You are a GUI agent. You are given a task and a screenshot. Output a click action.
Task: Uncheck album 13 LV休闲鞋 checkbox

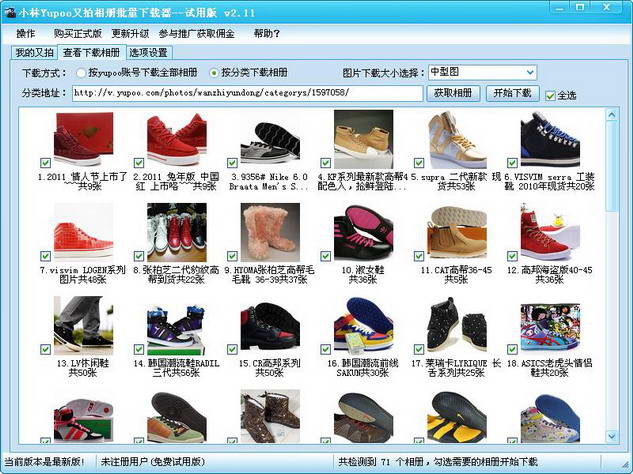coord(45,349)
